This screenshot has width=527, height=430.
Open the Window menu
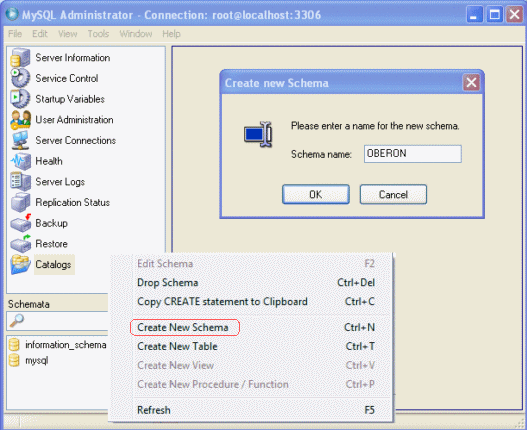pos(136,34)
